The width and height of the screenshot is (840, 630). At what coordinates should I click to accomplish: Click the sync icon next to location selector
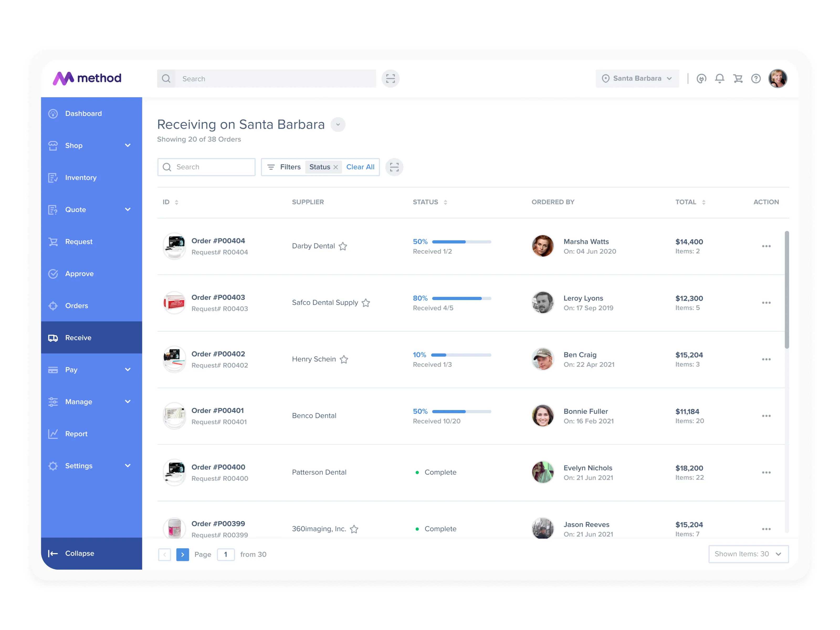[x=701, y=78]
